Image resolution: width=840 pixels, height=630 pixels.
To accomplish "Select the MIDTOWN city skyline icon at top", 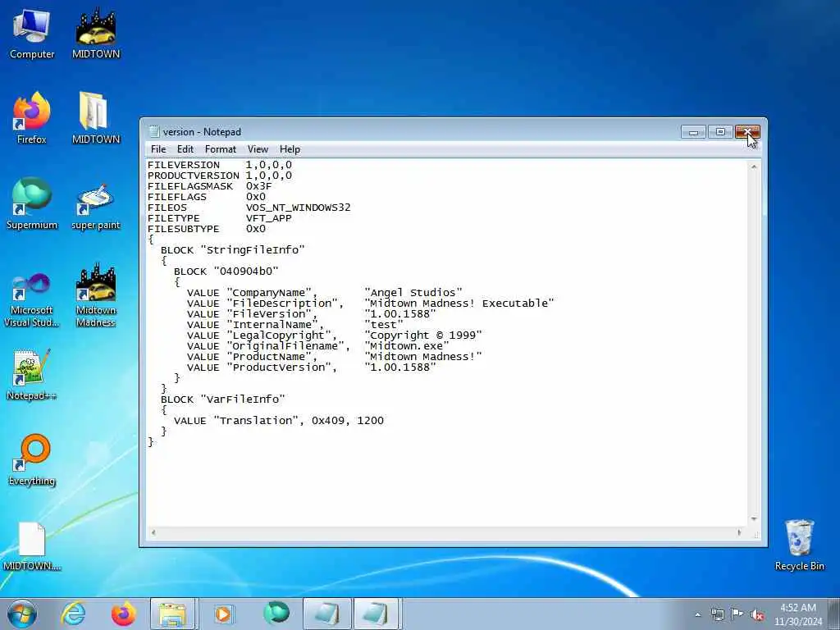I will click(96, 33).
